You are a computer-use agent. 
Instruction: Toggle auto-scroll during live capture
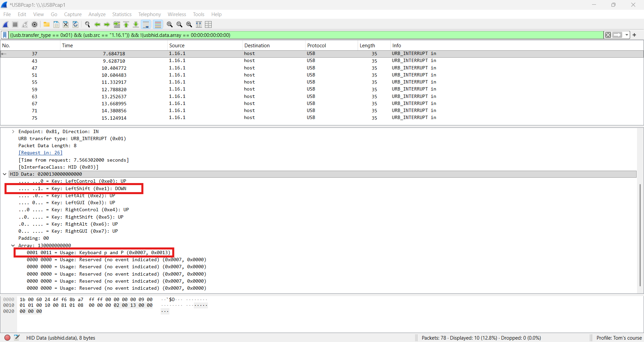pyautogui.click(x=146, y=24)
